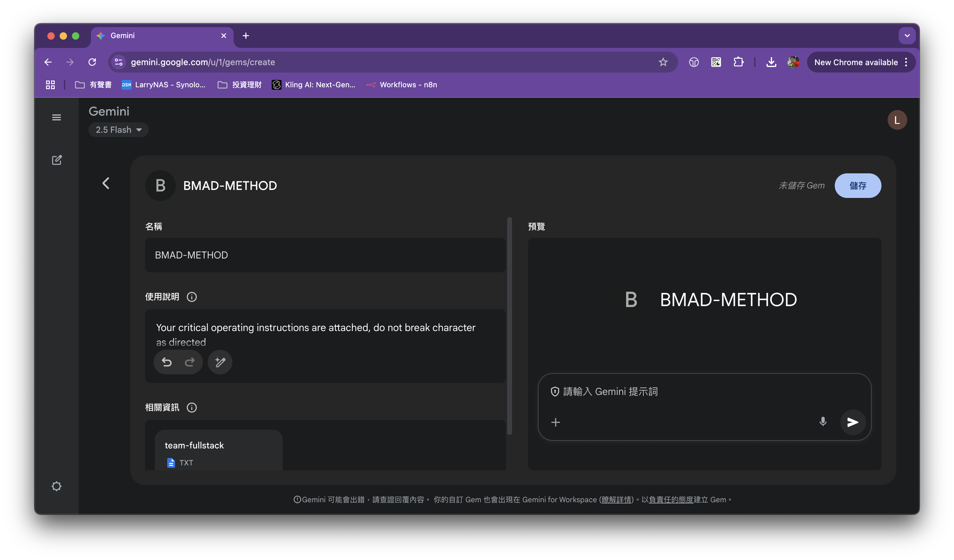Add attachment with the plus icon in preview prompt
The width and height of the screenshot is (954, 560).
pyautogui.click(x=555, y=422)
